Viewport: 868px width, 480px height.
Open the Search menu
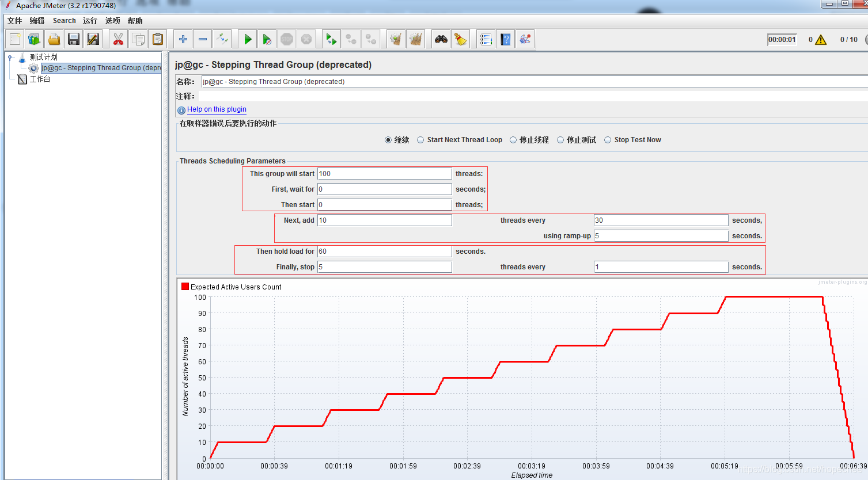point(64,21)
